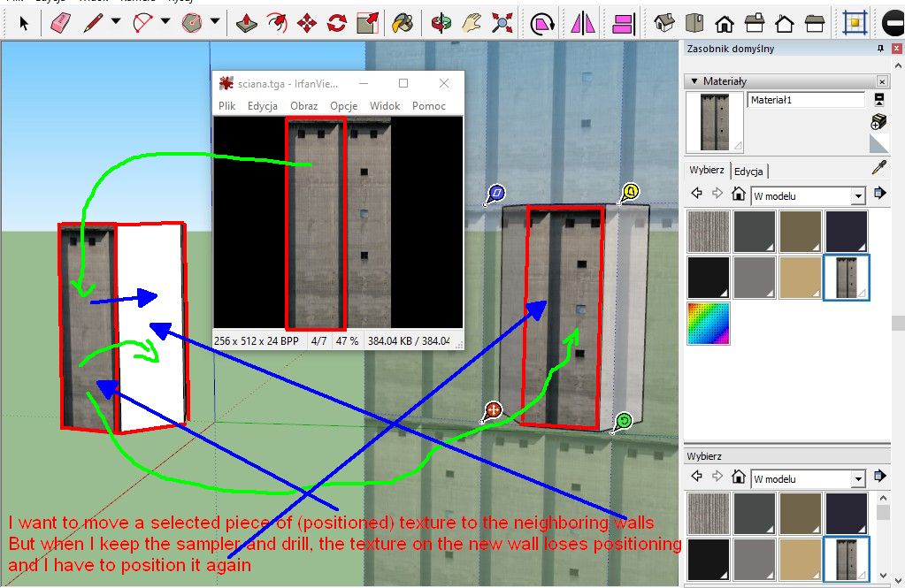
Task: Go back in the upper material browser
Action: [x=696, y=194]
